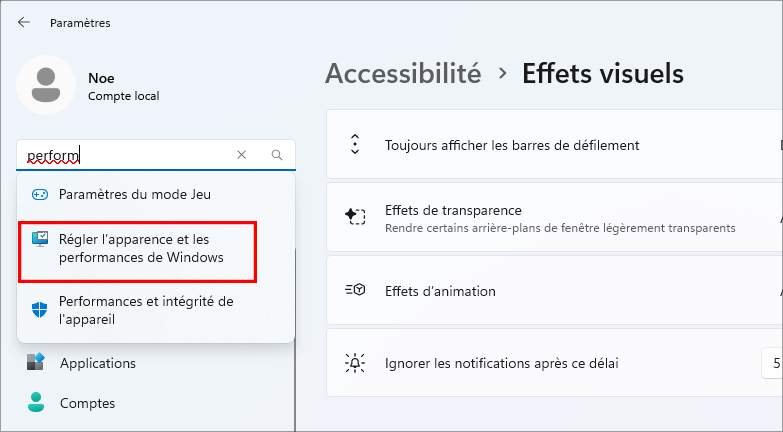Select "Paramètres du mode Jeu" suggestion
This screenshot has height=432, width=783.
135,194
